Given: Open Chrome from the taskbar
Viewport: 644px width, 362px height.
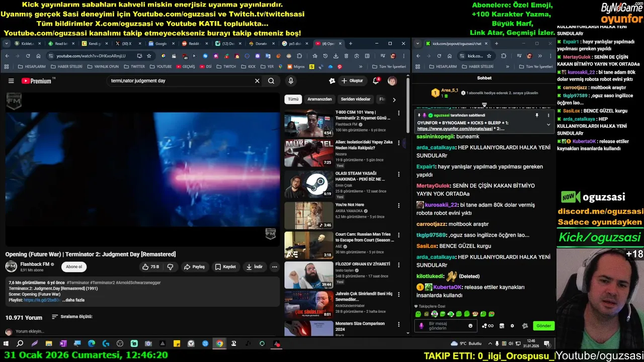Looking at the screenshot, I should 219,344.
